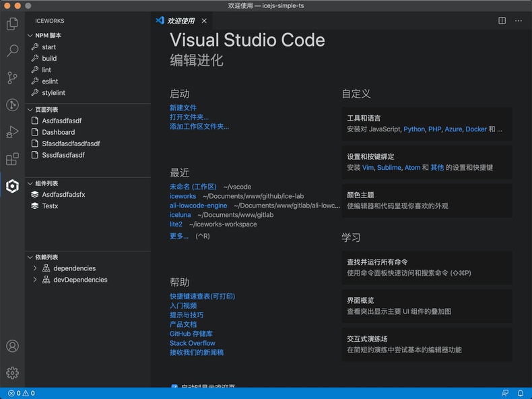Click the split editor icon
532x399 pixels.
502,21
